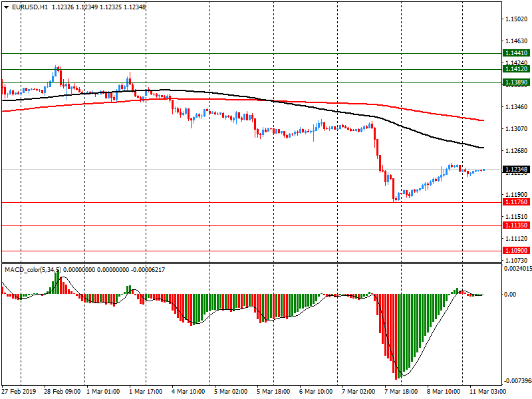
Task: Click the 27 Feb 2019 time label
Action: click(x=19, y=391)
